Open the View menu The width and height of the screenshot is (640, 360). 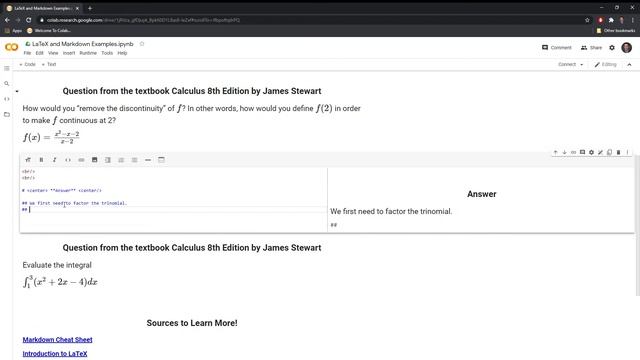click(53, 53)
